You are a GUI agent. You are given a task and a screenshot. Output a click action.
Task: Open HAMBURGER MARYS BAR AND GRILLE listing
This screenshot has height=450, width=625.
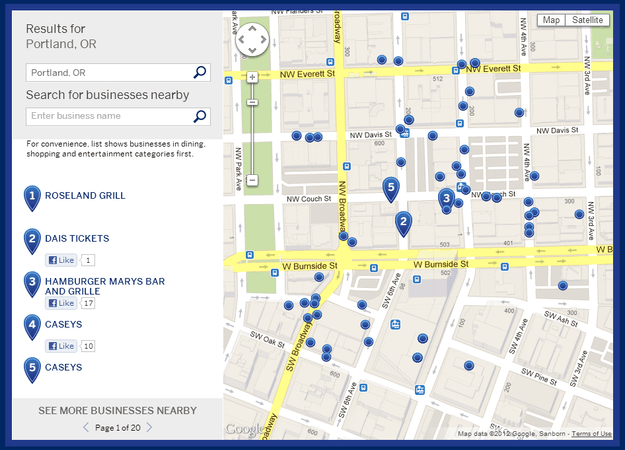tap(105, 286)
